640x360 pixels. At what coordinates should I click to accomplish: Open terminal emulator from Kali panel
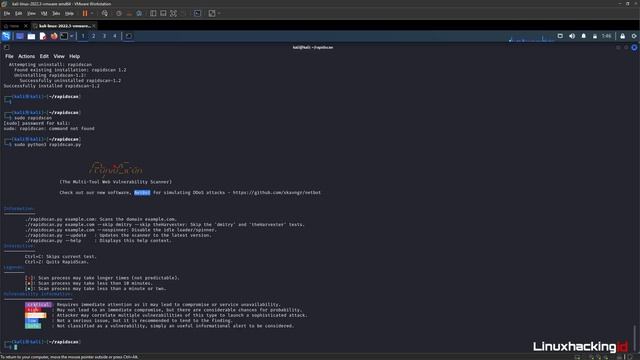click(x=64, y=36)
